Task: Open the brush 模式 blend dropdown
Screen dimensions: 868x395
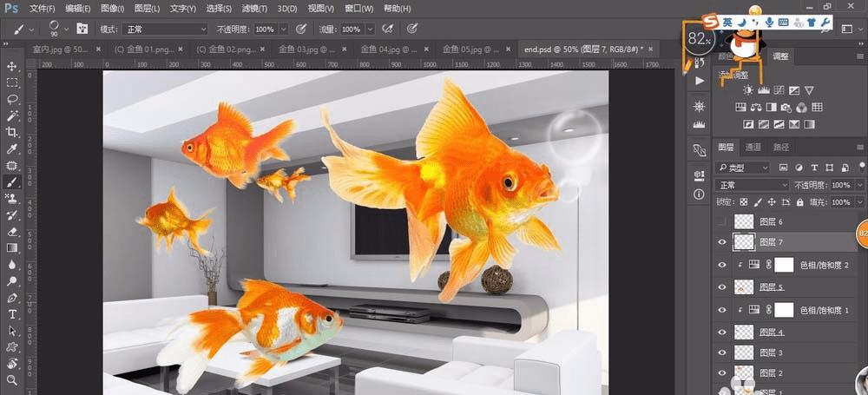Action: (164, 29)
